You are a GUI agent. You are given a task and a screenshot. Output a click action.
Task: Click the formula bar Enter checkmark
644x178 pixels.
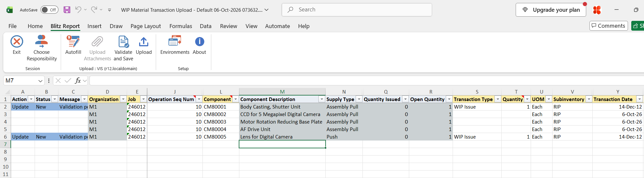click(x=68, y=81)
